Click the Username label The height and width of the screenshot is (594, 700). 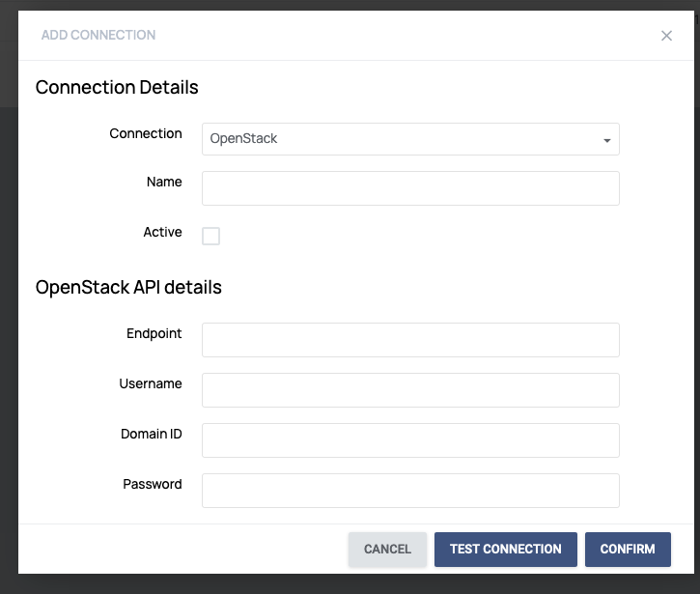[x=151, y=383]
